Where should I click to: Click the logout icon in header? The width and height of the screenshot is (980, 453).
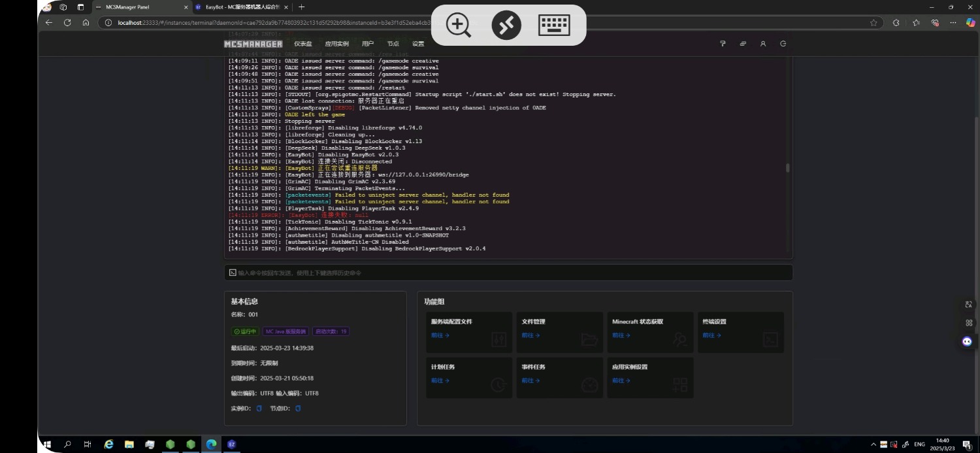click(783, 44)
